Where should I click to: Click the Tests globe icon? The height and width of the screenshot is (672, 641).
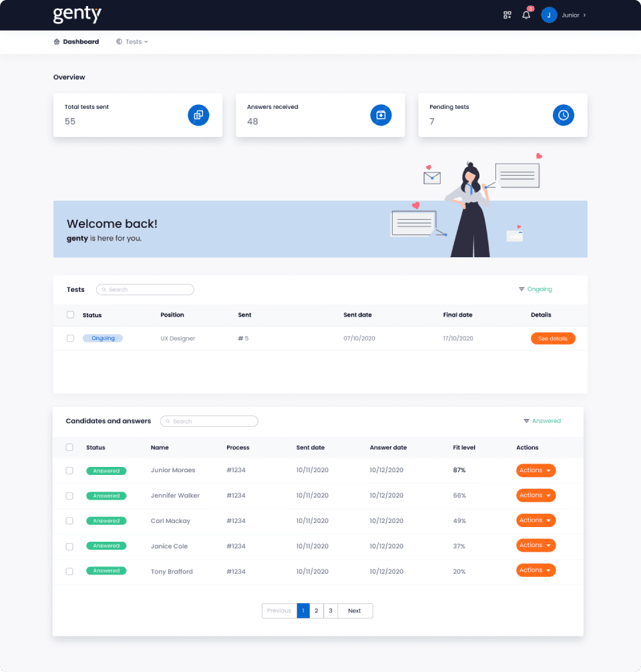click(119, 41)
